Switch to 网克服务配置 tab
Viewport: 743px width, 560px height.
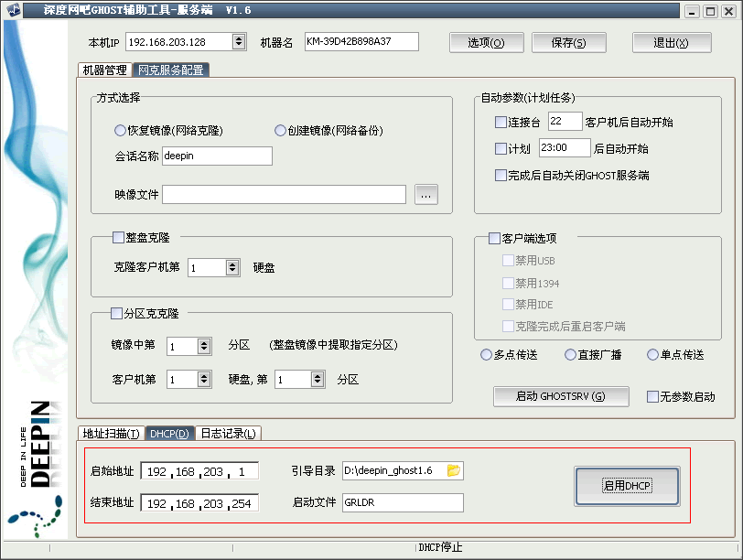170,70
